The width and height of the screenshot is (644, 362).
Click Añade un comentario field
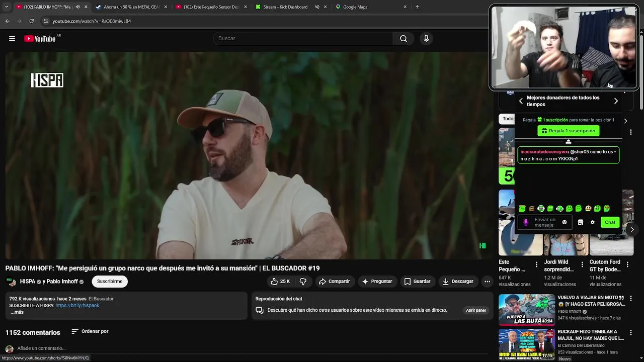click(x=41, y=348)
